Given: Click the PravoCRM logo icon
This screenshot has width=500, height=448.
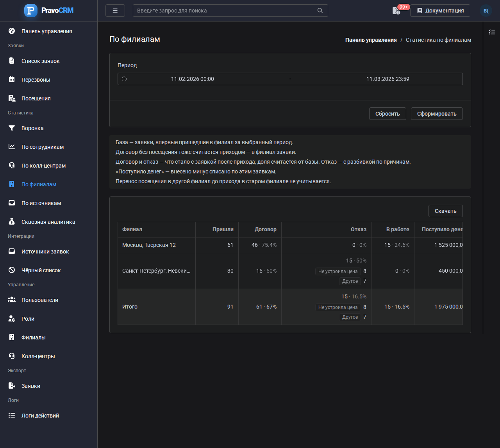Looking at the screenshot, I should tap(31, 11).
